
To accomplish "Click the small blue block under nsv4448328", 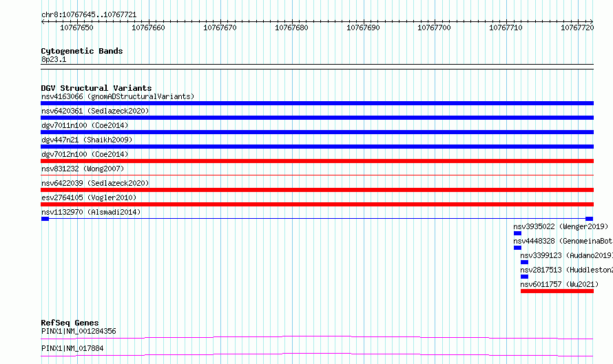I will coord(517,248).
